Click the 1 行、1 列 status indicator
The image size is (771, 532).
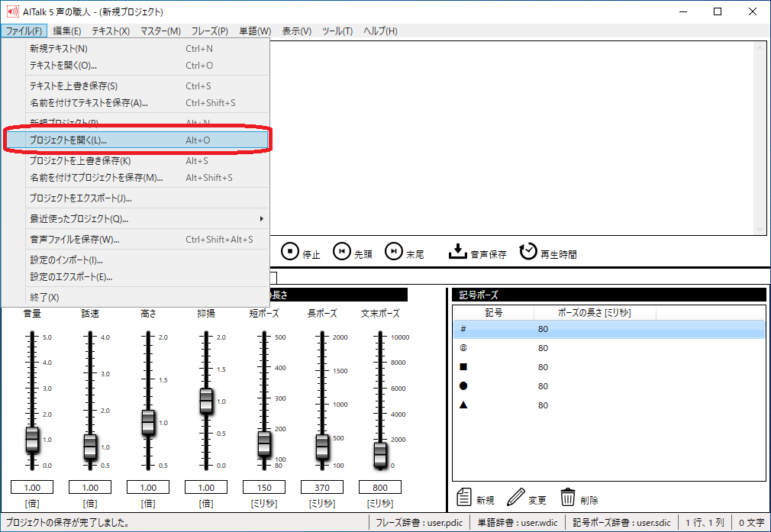point(705,523)
